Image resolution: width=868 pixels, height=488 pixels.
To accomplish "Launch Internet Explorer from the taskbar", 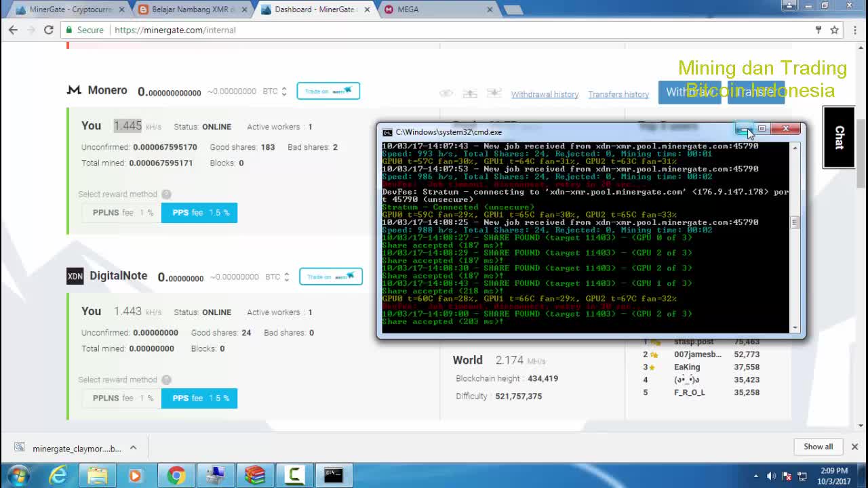I will (58, 475).
